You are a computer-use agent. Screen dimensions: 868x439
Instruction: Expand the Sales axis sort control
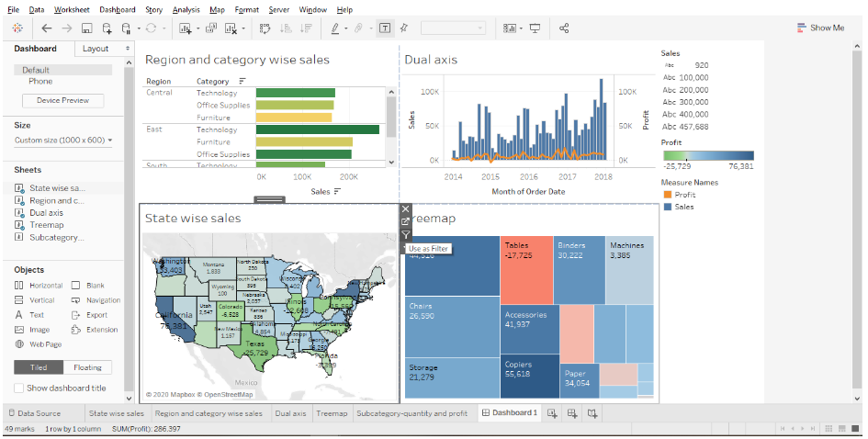337,191
